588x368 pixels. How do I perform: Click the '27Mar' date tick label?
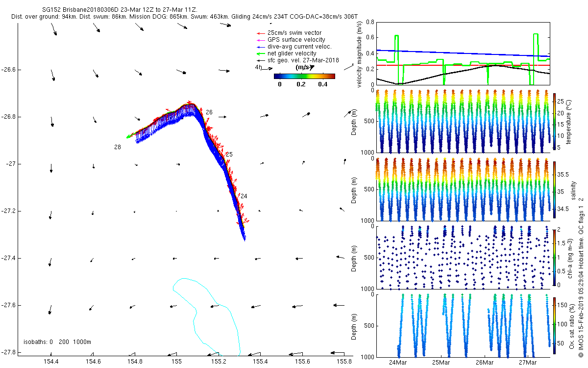coord(528,362)
